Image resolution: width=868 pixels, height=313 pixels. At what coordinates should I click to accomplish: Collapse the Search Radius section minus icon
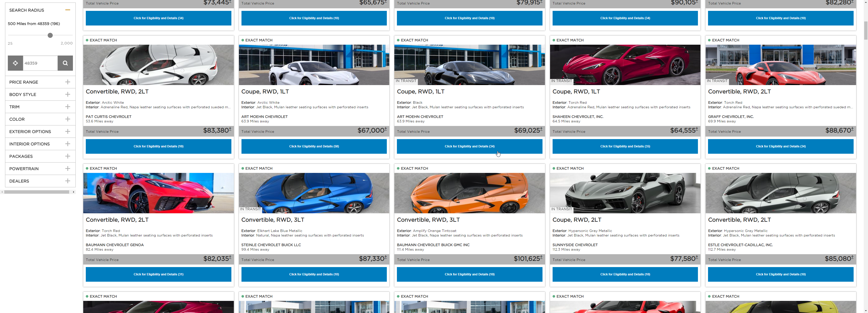tap(68, 10)
